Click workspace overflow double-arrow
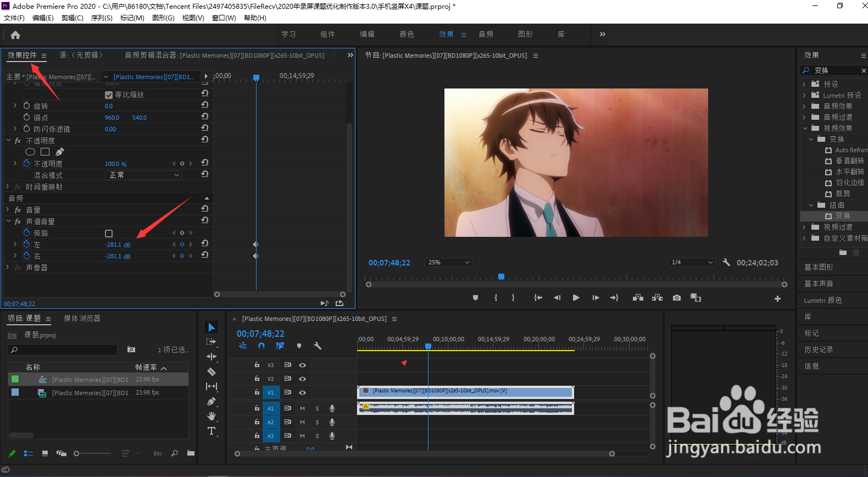The height and width of the screenshot is (477, 868). pos(603,34)
